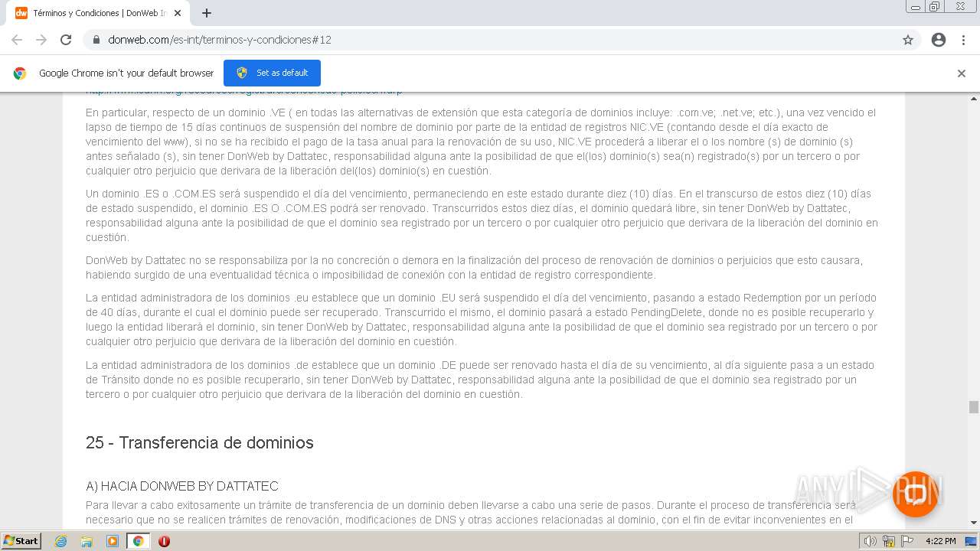Click the paragraph about .VE domains
The image size is (980, 551).
481,142
